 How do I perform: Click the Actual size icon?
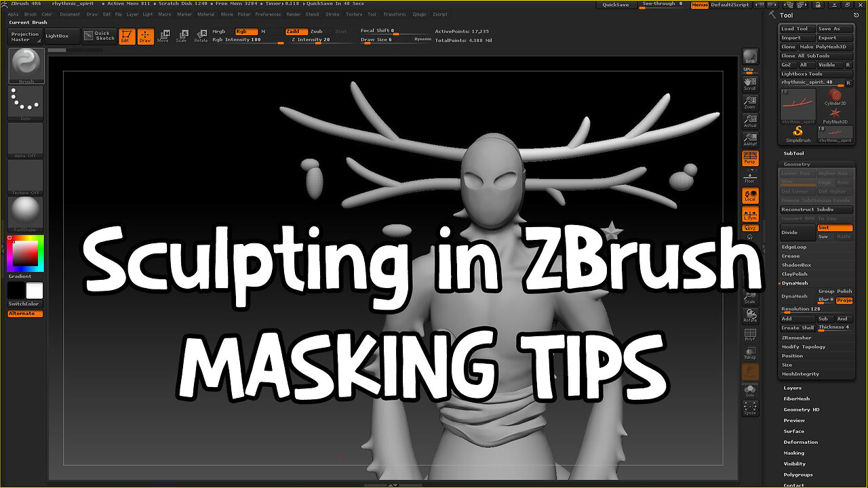[x=750, y=120]
